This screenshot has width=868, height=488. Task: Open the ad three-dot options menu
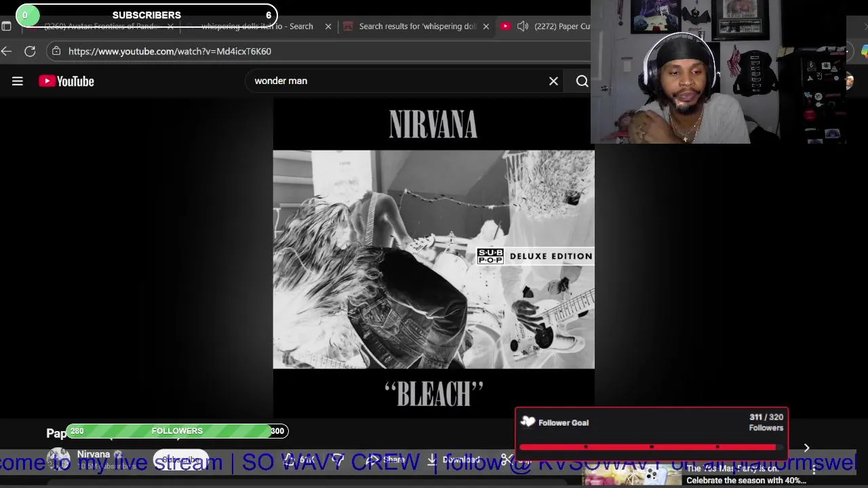814,470
